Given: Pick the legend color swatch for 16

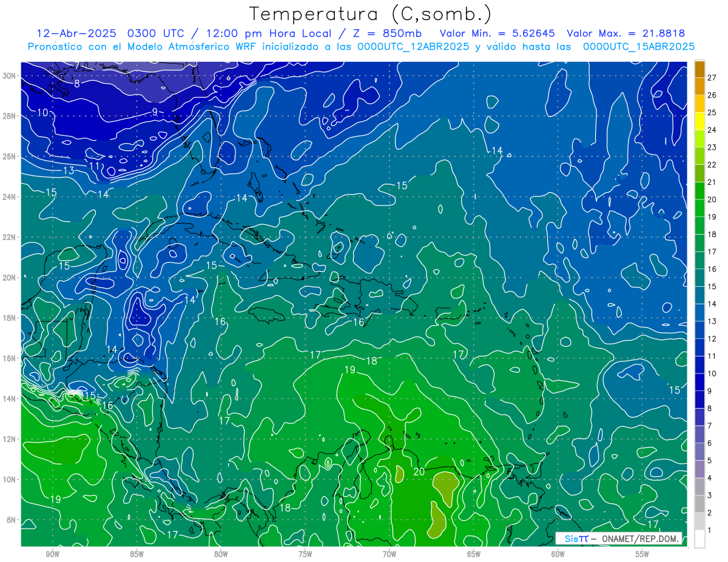Looking at the screenshot, I should pyautogui.click(x=699, y=261).
